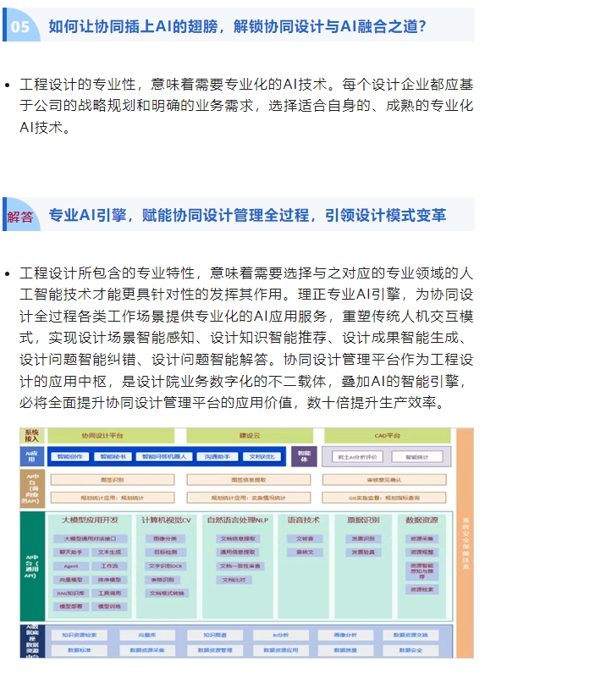Click the 数据安全 box in bottom row
Viewport: 595px width, 700px height.
tap(410, 650)
